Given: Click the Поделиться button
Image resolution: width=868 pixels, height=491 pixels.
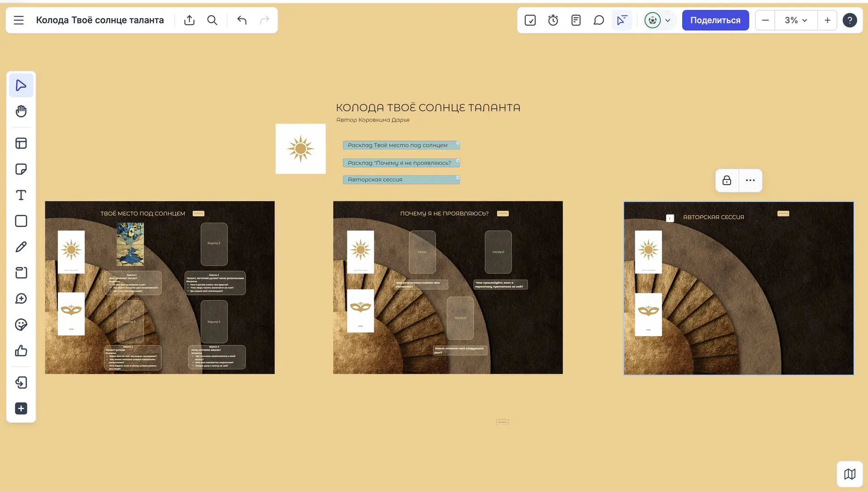Looking at the screenshot, I should pos(715,20).
